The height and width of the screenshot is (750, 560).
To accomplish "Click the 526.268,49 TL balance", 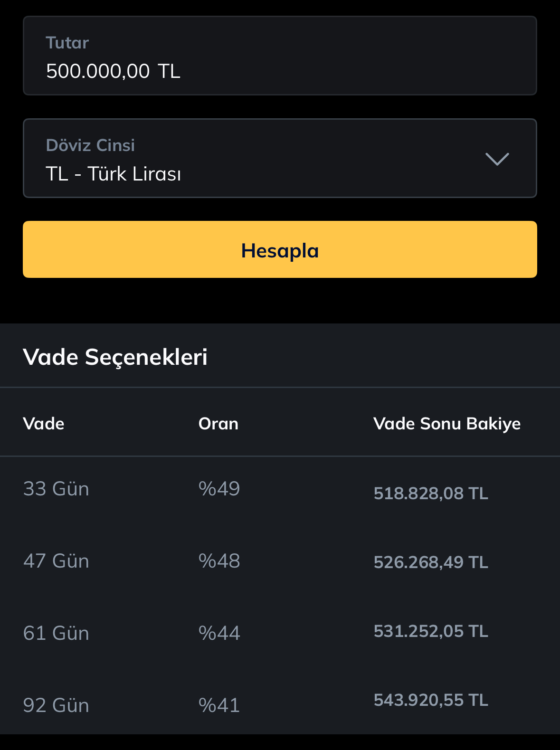I will pyautogui.click(x=431, y=562).
